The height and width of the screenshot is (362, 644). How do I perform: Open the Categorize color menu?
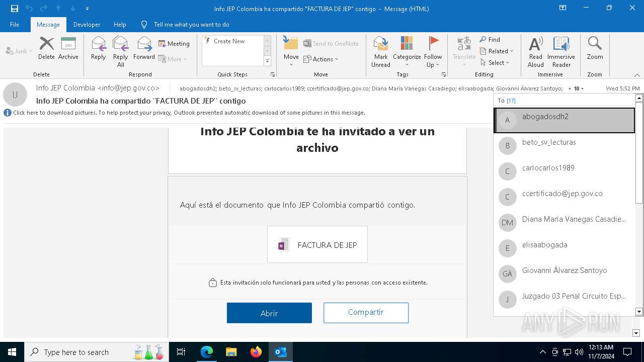point(407,52)
